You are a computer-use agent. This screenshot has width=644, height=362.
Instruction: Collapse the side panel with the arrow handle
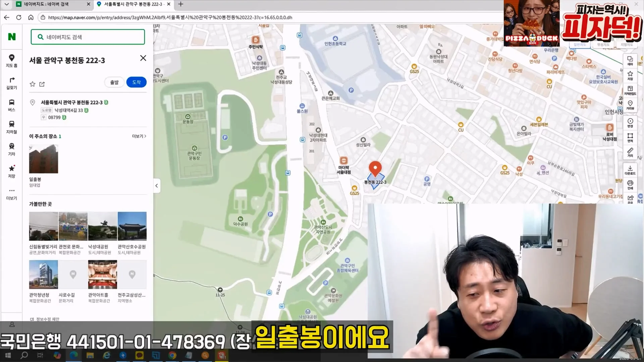tap(157, 185)
